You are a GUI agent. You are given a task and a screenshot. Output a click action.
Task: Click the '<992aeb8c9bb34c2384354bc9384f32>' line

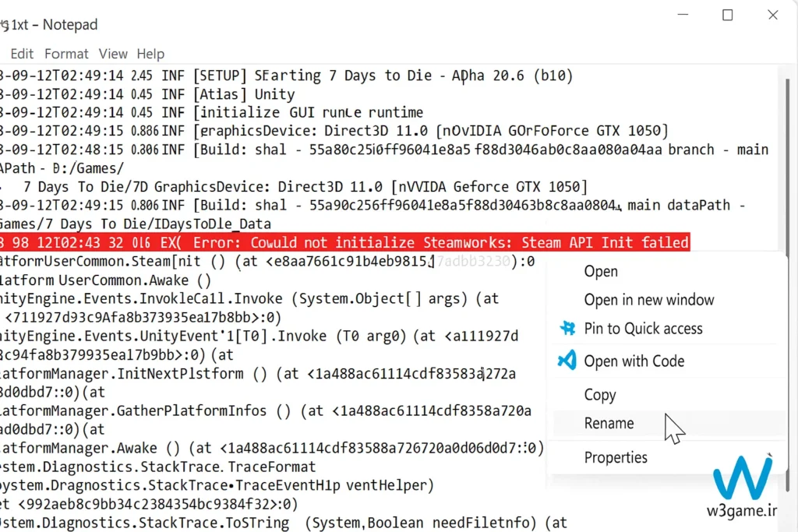(149, 504)
